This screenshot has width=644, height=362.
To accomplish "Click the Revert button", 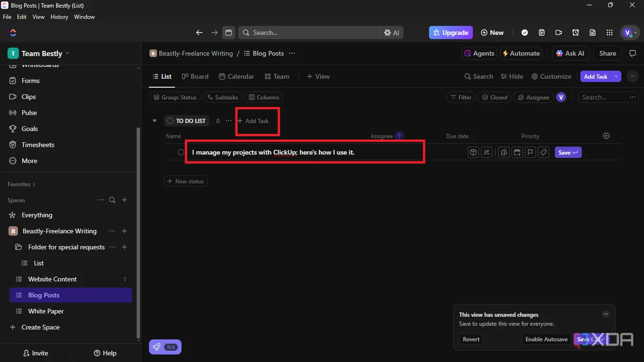I will point(471,339).
